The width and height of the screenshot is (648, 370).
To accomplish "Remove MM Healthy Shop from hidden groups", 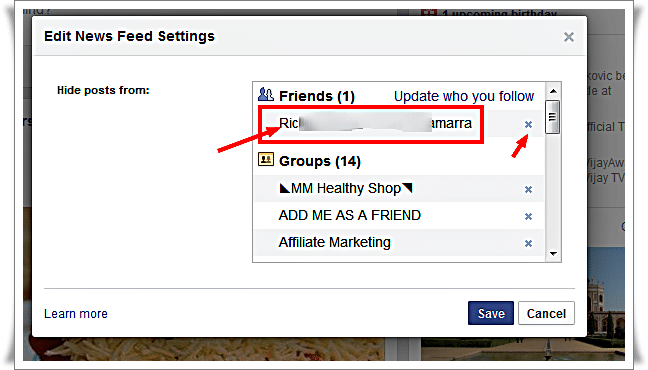I will tap(528, 189).
